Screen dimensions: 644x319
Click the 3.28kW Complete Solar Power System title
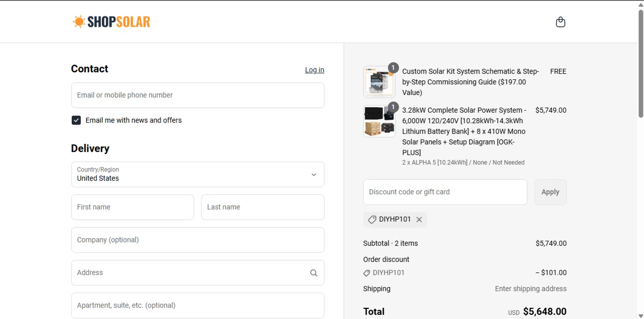(464, 131)
